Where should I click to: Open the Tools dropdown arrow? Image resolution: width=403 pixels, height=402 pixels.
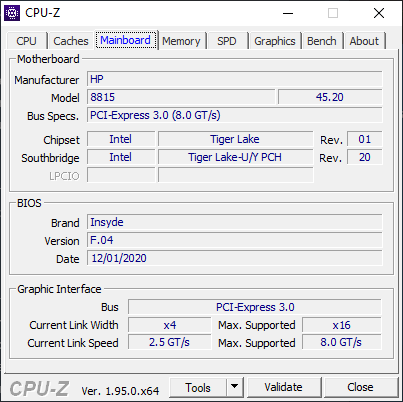(235, 387)
